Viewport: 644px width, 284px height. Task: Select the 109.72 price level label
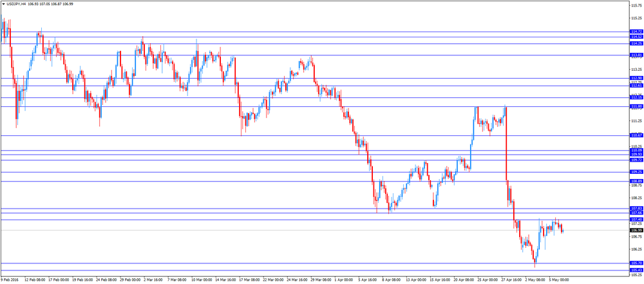point(636,160)
